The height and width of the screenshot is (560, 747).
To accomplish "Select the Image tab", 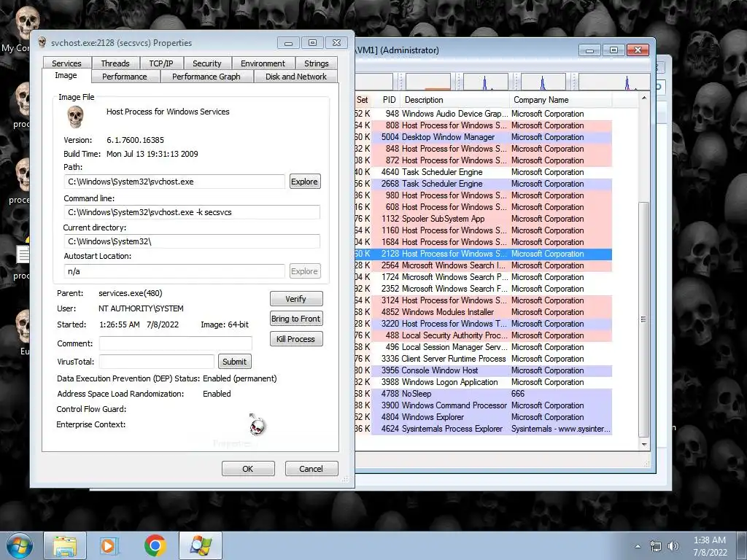I will 66,75.
